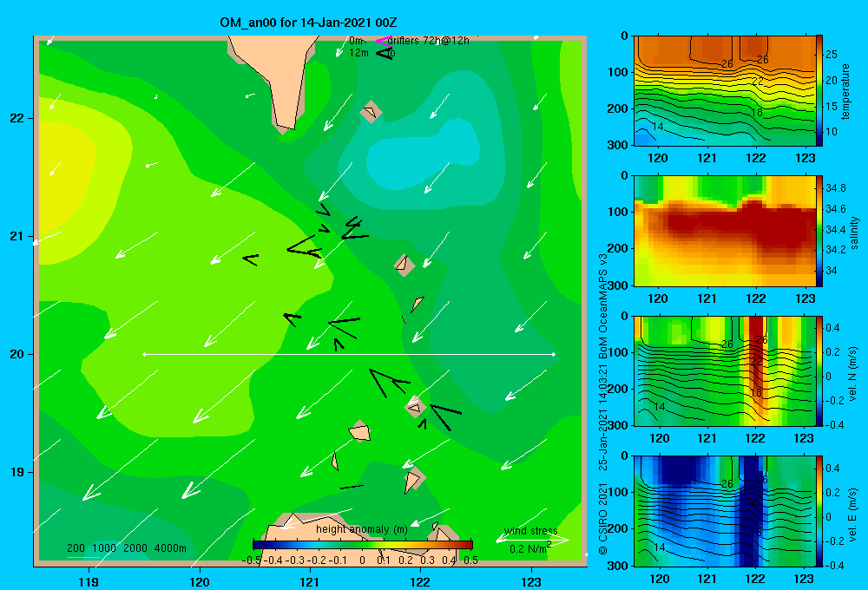Image resolution: width=868 pixels, height=590 pixels.
Task: Click the 10 tick on temperature color bar
Action: 832,132
